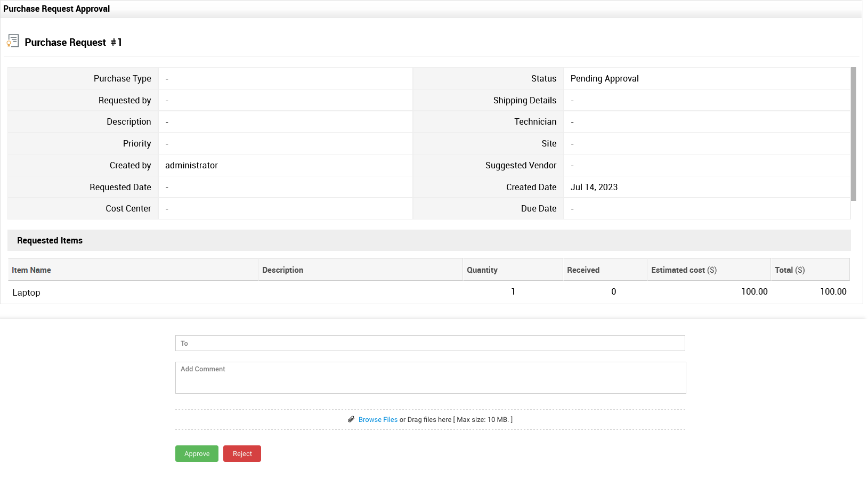This screenshot has height=480, width=868.
Task: Select the Quantity column header
Action: 482,270
